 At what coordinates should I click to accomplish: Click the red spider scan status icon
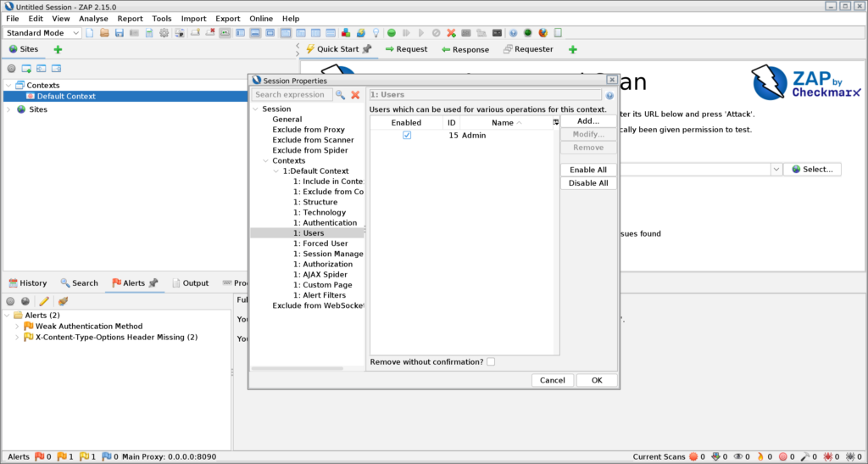pos(828,457)
